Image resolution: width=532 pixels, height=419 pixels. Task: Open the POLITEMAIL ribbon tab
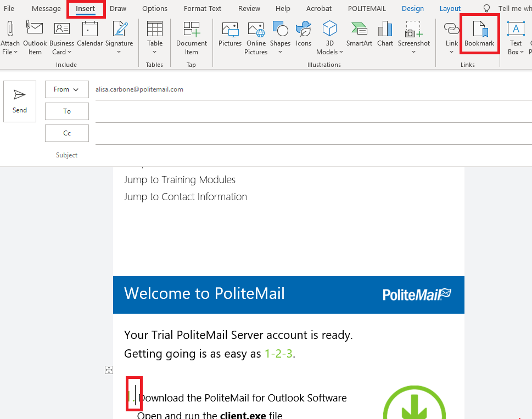[367, 8]
